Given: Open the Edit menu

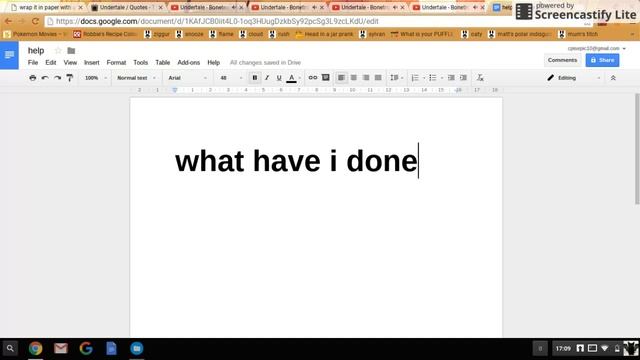Looking at the screenshot, I should click(51, 62).
